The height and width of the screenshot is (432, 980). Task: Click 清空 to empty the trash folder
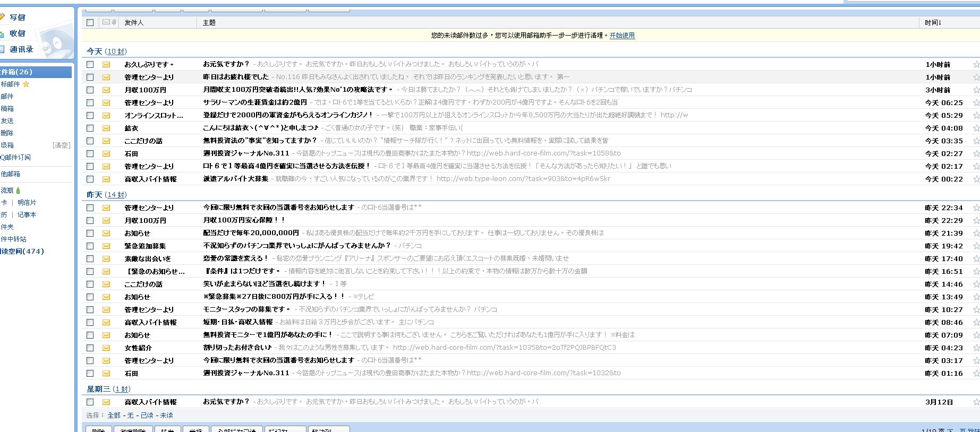[61, 145]
